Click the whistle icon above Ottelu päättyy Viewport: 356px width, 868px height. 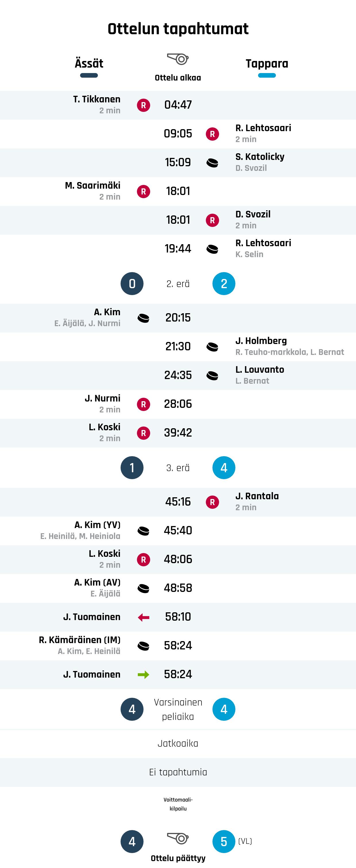click(178, 838)
